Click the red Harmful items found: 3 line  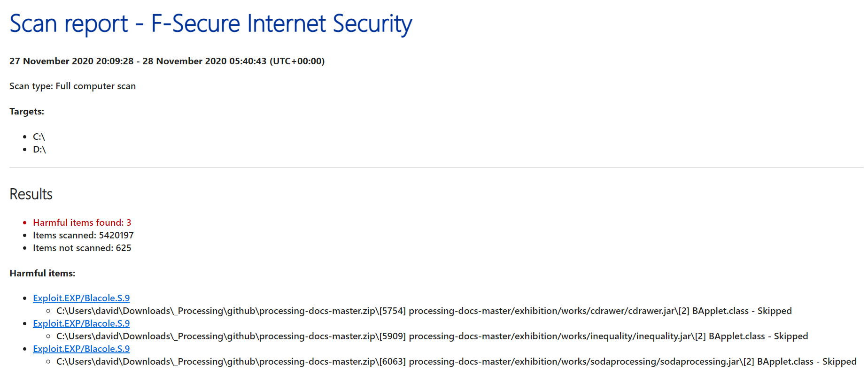(x=82, y=222)
